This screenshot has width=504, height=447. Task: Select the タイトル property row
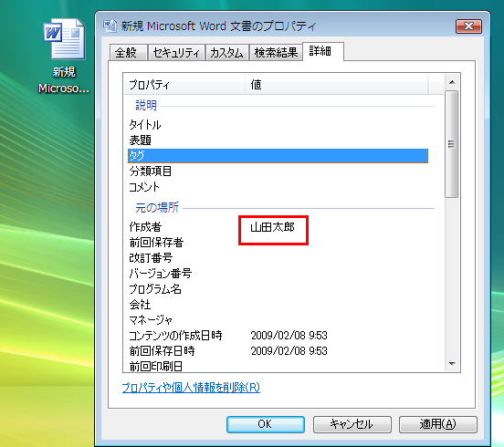278,125
